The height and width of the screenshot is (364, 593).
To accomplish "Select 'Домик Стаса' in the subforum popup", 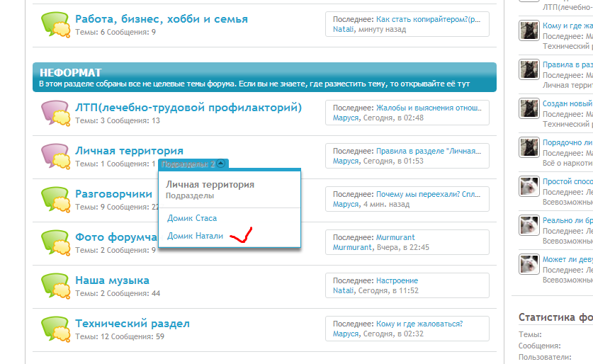I will (x=192, y=218).
